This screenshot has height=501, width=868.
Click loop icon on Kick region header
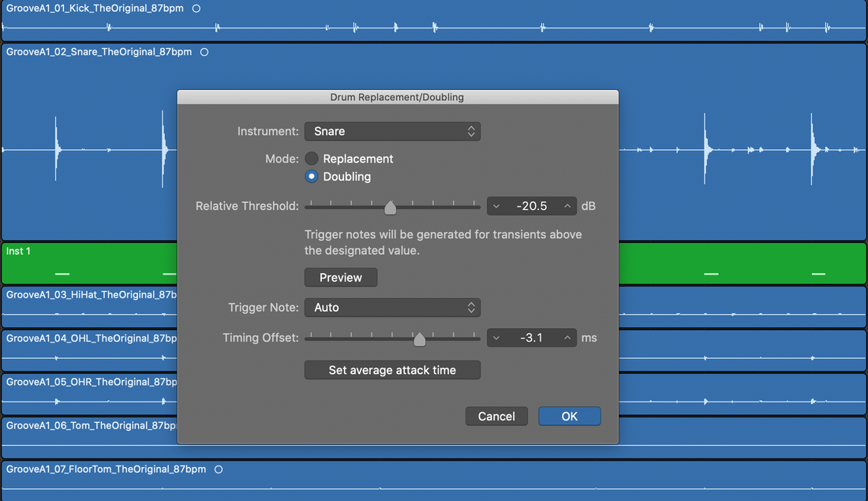[x=196, y=9]
